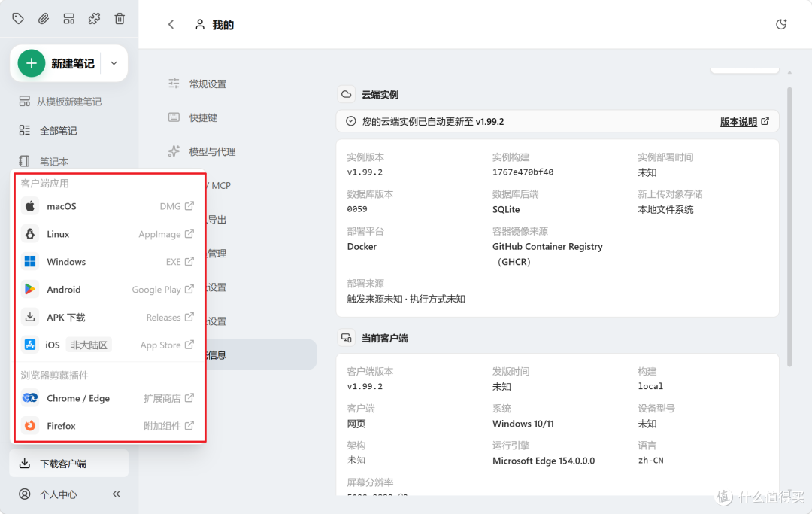Open 常规设置 settings section

198,84
